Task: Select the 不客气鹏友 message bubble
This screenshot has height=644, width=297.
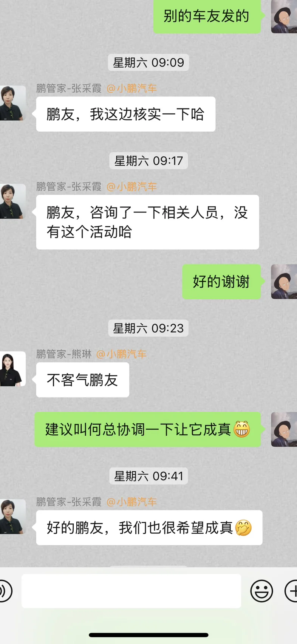Action: (x=83, y=380)
